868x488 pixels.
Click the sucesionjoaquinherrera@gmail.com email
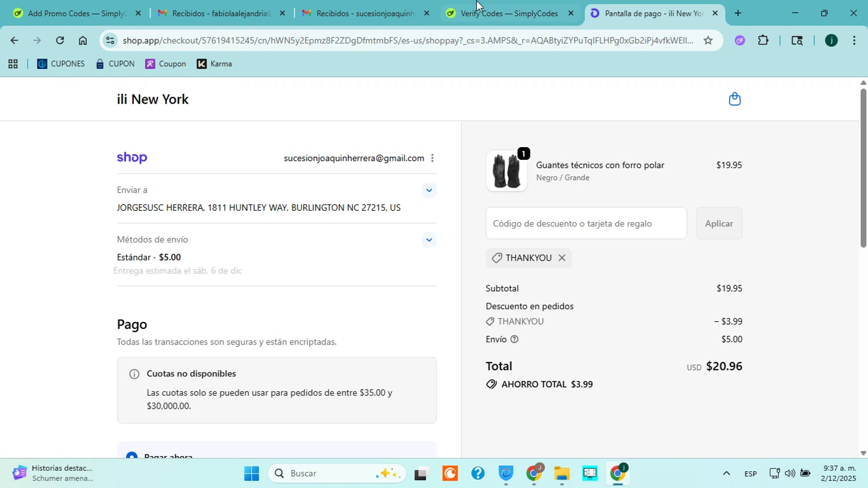tap(354, 158)
